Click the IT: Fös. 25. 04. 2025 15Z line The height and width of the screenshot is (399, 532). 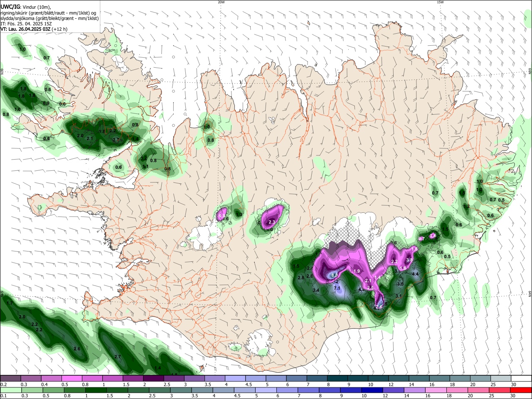click(26, 24)
